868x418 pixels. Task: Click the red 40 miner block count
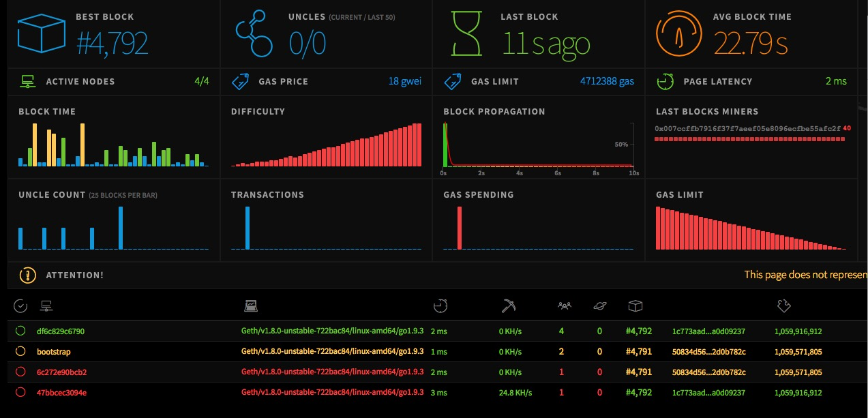tap(847, 128)
